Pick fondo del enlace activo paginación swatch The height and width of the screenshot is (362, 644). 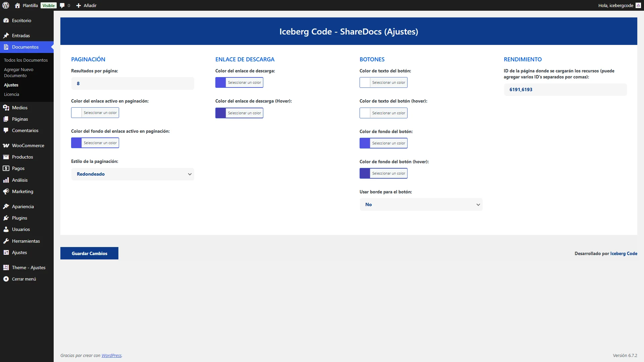pos(76,143)
